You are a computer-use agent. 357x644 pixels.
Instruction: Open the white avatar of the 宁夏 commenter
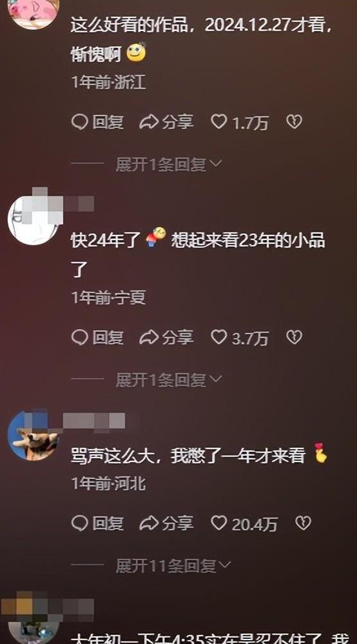pos(34,220)
